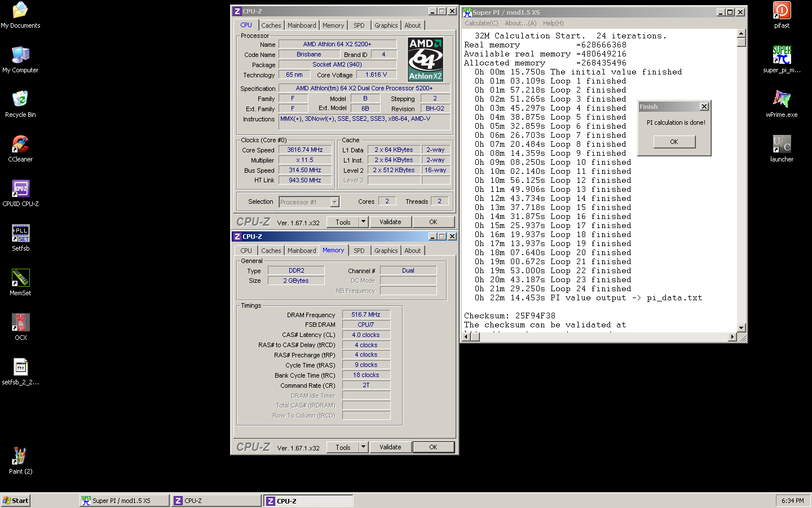Expand the Processor #1 selection dropdown
Image resolution: width=812 pixels, height=508 pixels.
pyautogui.click(x=334, y=202)
